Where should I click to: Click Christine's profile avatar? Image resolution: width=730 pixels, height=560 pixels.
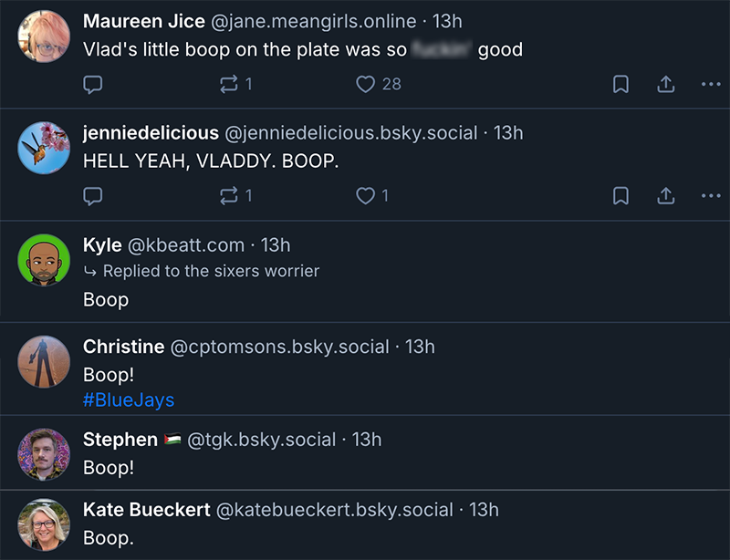point(44,362)
